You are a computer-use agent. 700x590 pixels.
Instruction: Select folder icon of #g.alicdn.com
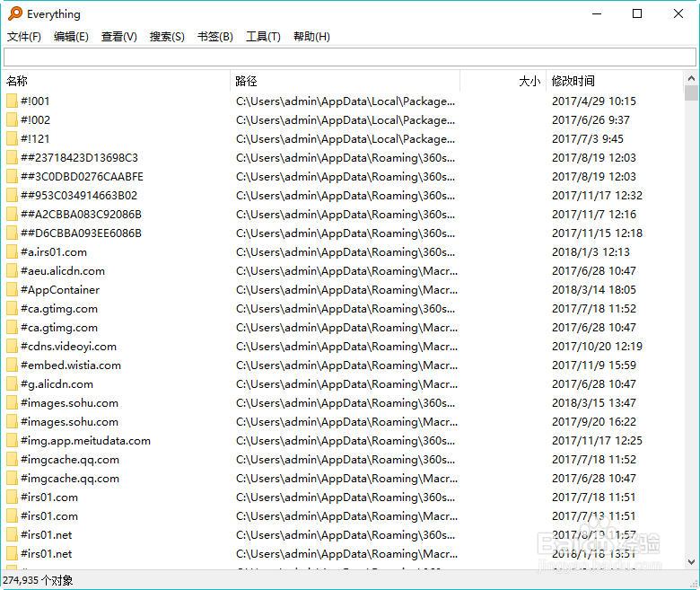(12, 384)
